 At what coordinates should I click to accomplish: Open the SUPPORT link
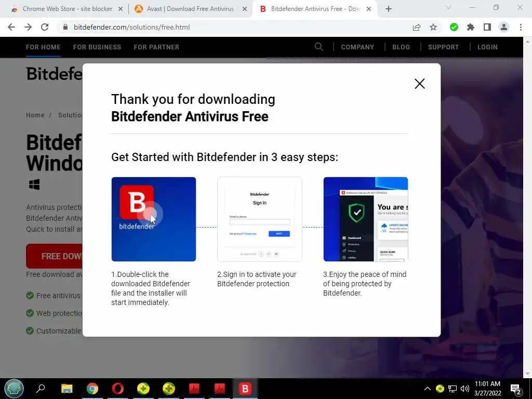point(443,47)
